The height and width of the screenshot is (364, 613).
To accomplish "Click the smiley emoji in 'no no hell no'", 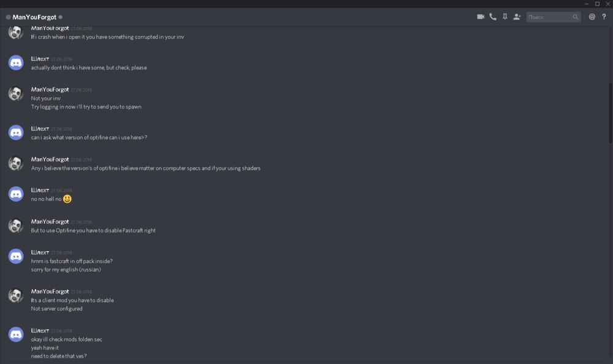I will pyautogui.click(x=67, y=199).
